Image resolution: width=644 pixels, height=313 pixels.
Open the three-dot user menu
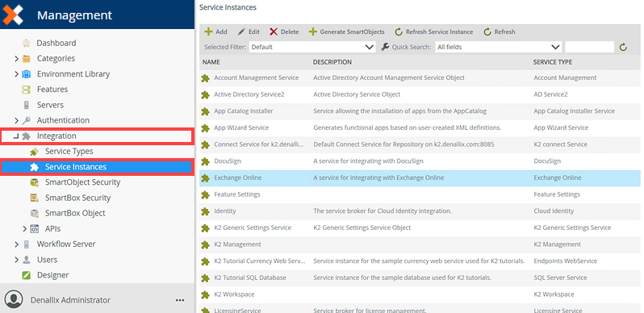180,300
